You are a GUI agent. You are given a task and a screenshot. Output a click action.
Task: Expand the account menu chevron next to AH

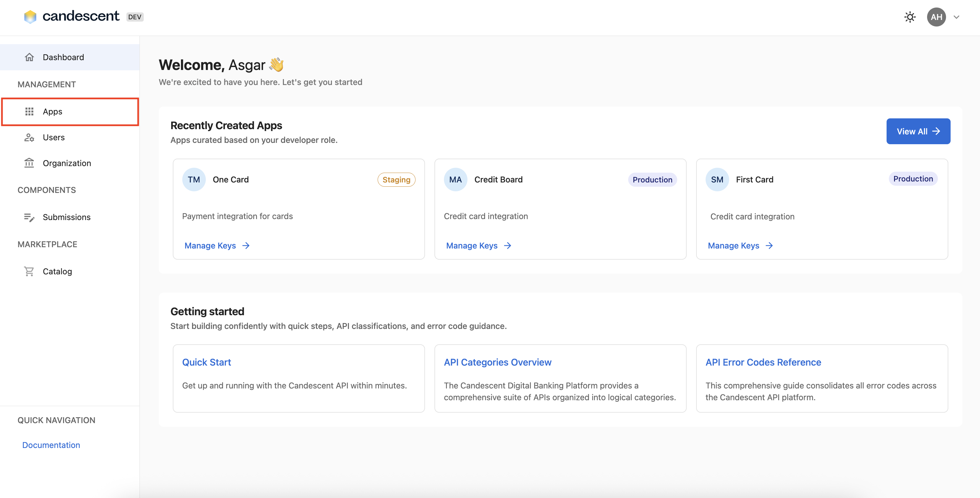(957, 17)
